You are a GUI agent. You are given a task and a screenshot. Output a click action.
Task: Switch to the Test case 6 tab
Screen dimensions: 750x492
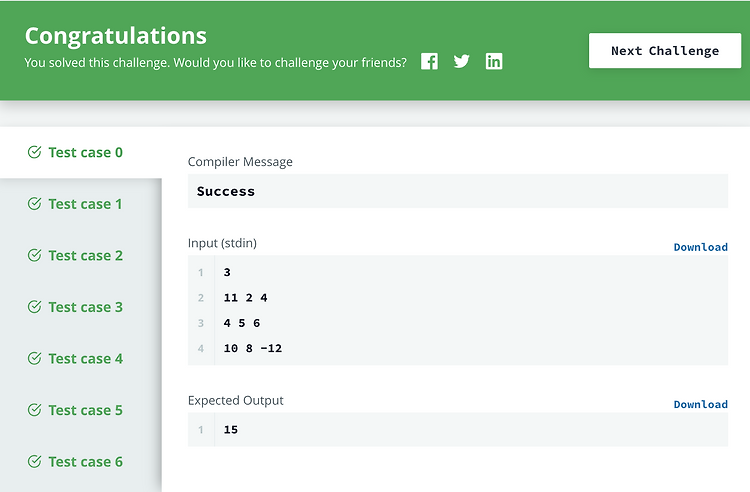81,462
